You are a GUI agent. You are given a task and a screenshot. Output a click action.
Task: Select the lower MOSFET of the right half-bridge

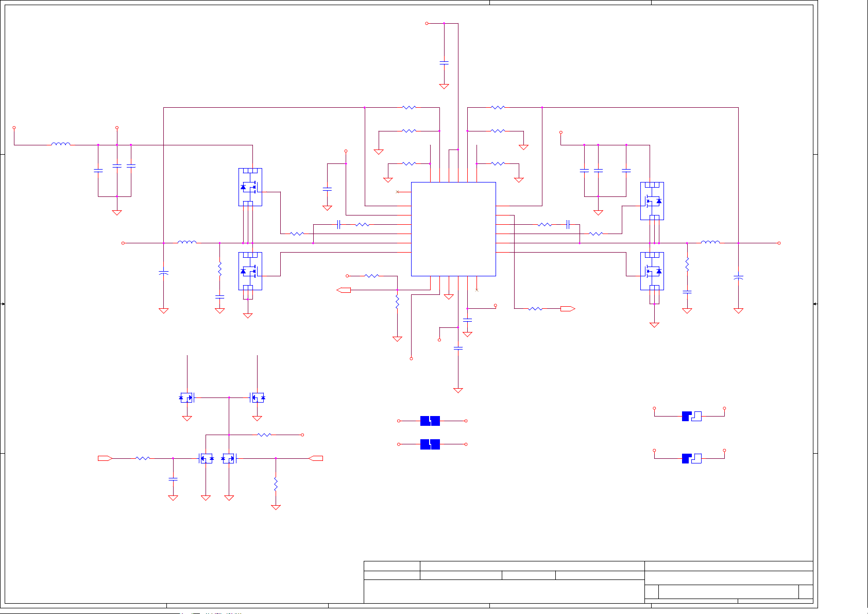point(652,271)
